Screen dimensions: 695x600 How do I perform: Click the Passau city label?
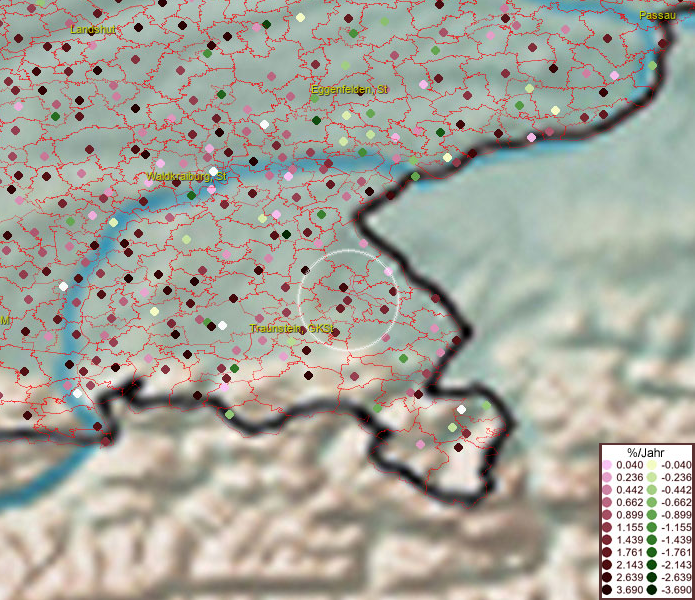point(657,16)
